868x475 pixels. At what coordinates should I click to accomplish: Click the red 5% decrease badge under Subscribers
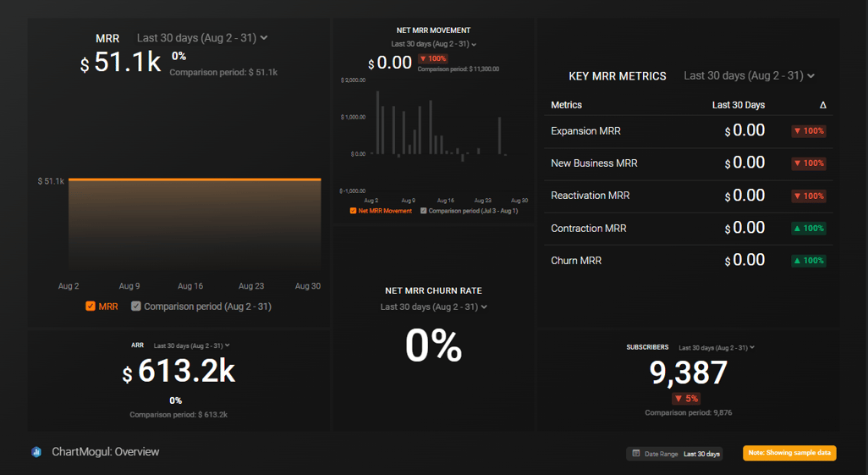tap(686, 399)
